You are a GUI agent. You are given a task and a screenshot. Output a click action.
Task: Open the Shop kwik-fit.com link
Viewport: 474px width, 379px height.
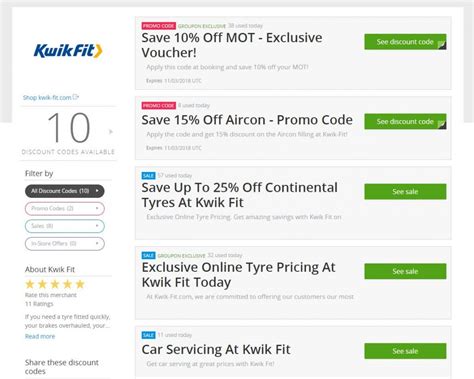click(47, 98)
